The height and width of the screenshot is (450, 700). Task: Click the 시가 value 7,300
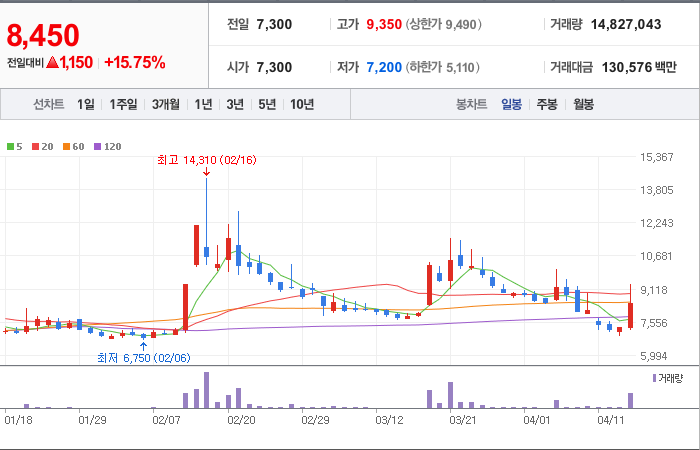click(274, 67)
